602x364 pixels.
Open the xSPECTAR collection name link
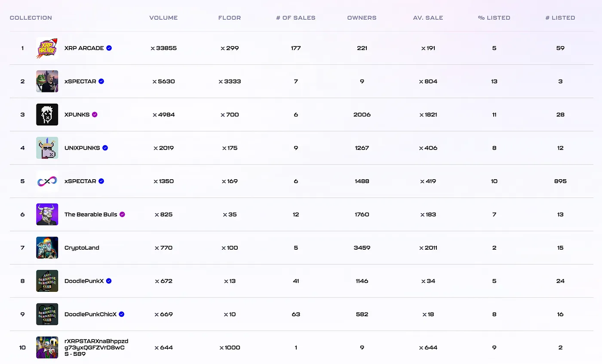point(81,81)
